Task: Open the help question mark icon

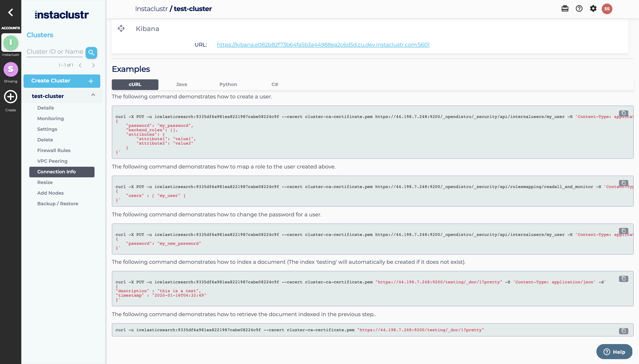Action: click(x=579, y=9)
